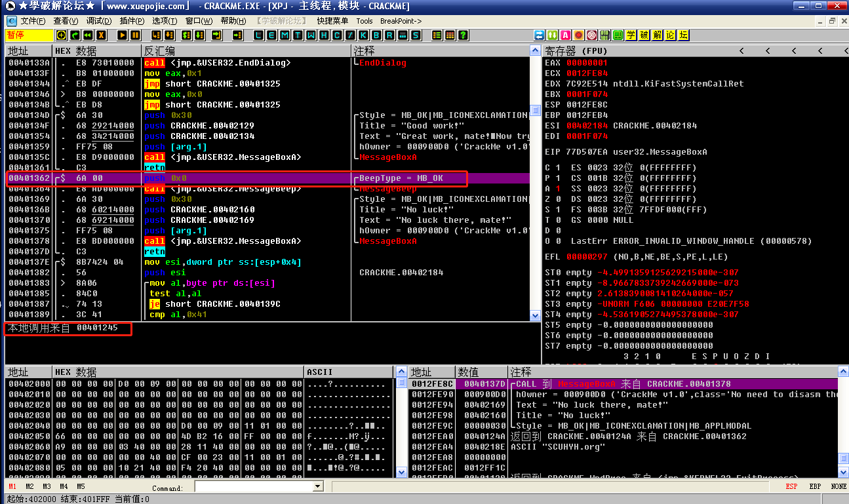Open the BreakPoint-> dropdown menu
Image resolution: width=849 pixels, height=504 pixels.
pyautogui.click(x=401, y=21)
